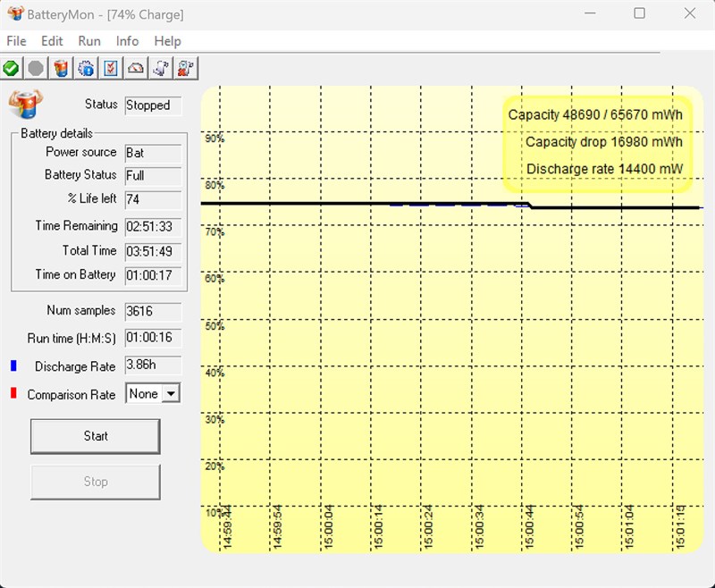Open the Edit menu
The image size is (715, 588).
click(52, 41)
